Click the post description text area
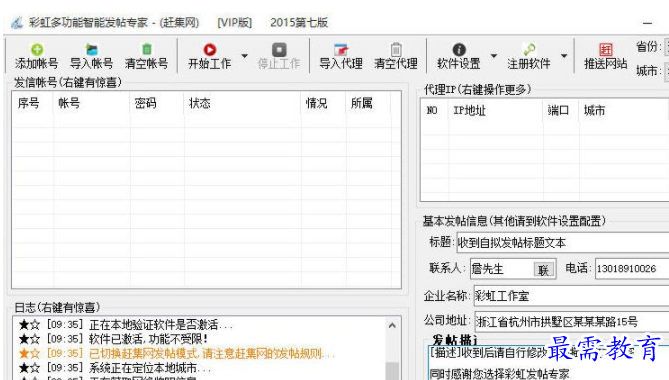The height and width of the screenshot is (380, 669). click(548, 363)
